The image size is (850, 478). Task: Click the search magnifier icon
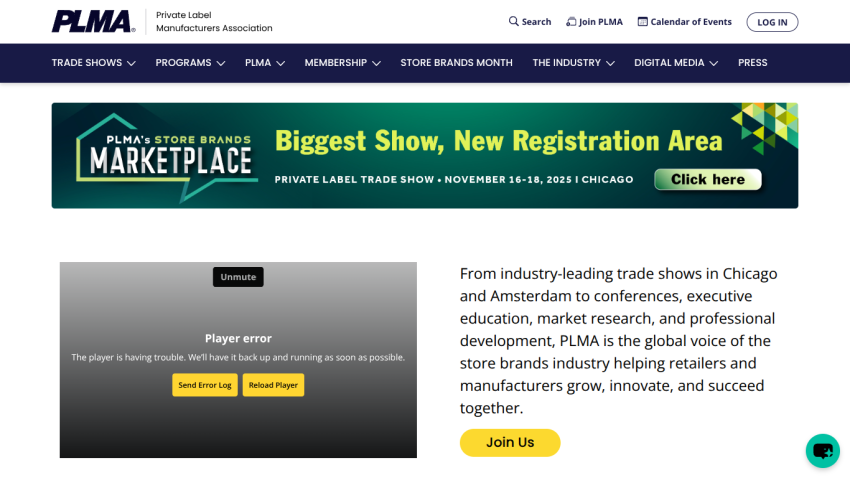point(513,21)
